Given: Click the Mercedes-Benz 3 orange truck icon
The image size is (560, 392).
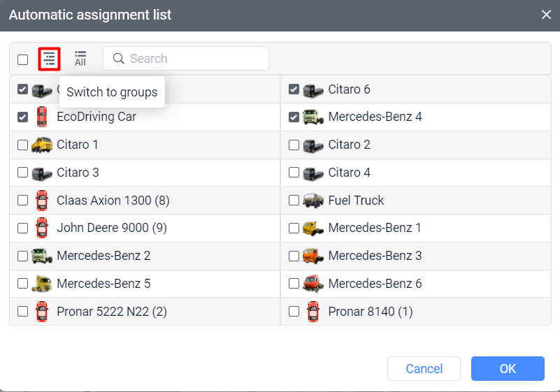Looking at the screenshot, I should 313,256.
